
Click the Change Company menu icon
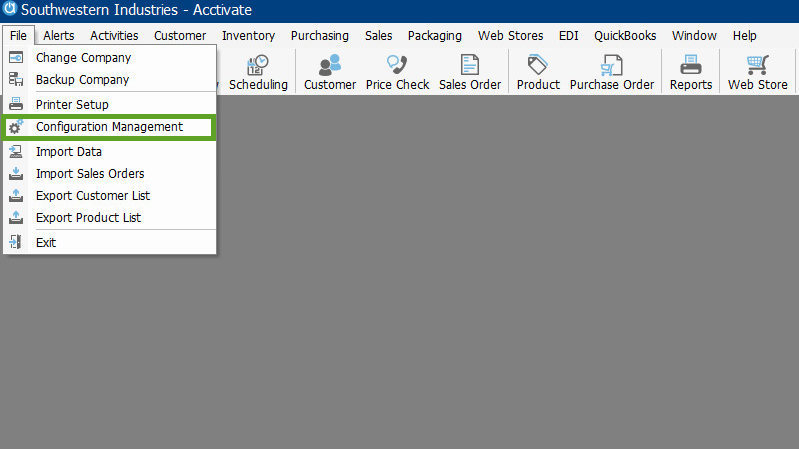pyautogui.click(x=16, y=58)
